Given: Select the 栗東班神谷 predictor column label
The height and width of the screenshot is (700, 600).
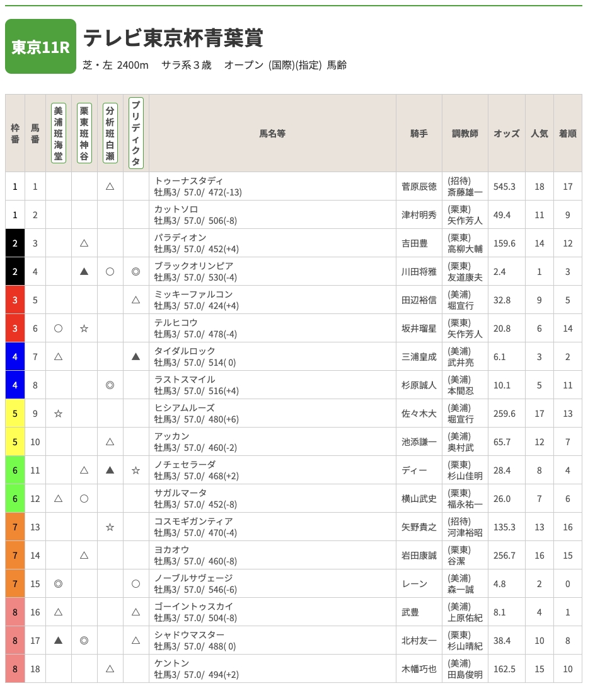Looking at the screenshot, I should point(84,133).
